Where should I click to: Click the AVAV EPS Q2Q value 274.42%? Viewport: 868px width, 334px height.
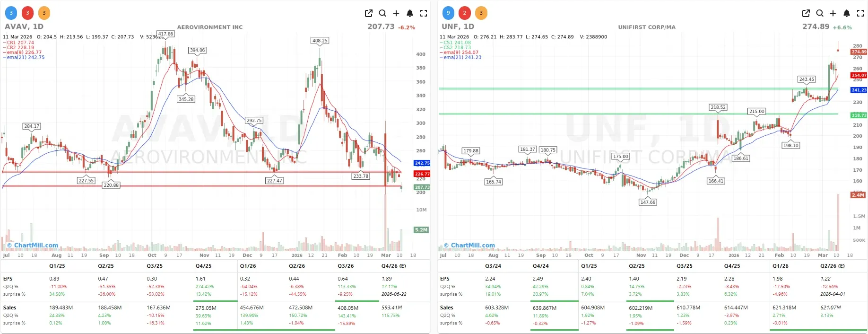pos(205,287)
